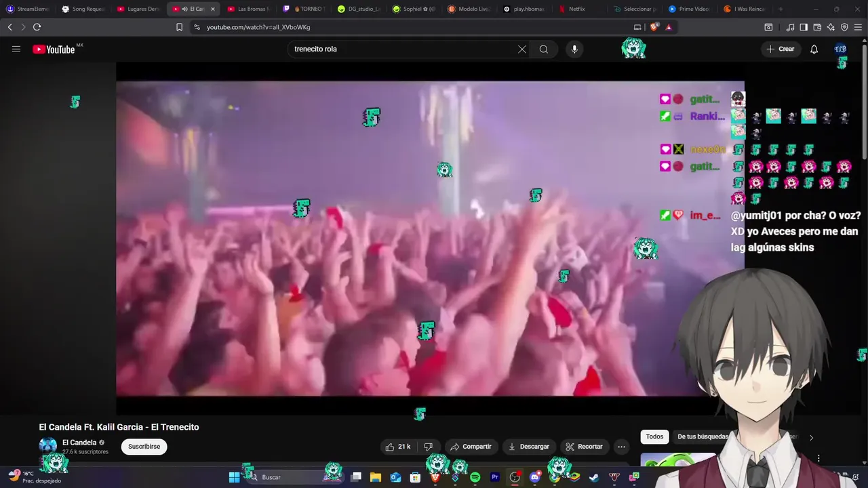Viewport: 868px width, 488px height.
Task: Clear the search text with the X
Action: (x=522, y=49)
